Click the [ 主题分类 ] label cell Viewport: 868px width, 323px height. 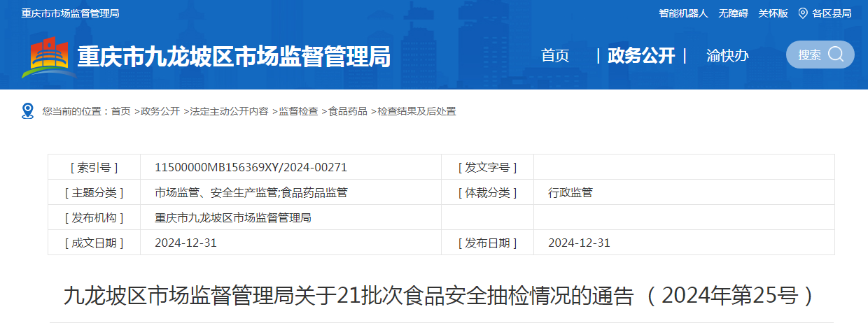click(94, 192)
